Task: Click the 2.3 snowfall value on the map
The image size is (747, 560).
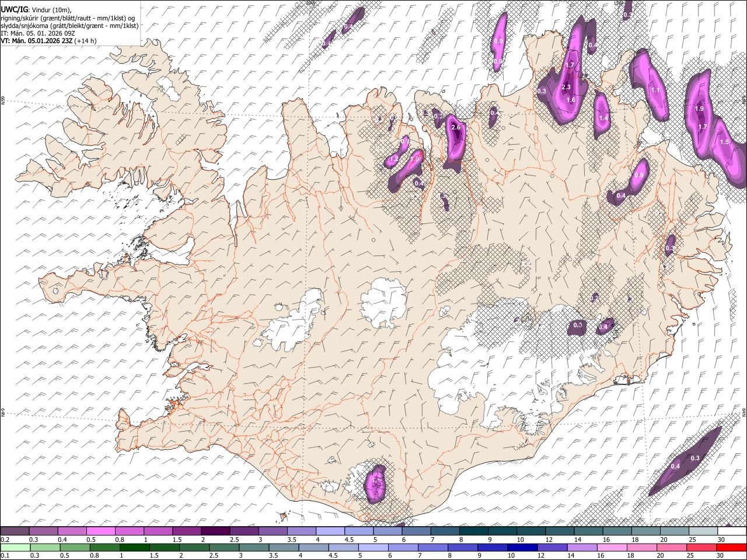Action: (x=566, y=87)
